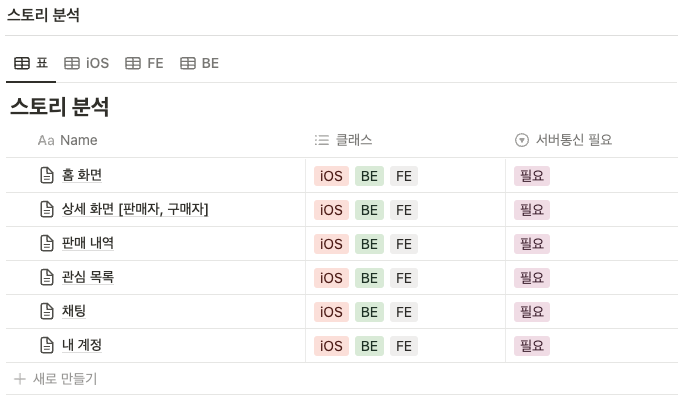Click the table icon of the iOS view
Image resolution: width=692 pixels, height=414 pixels.
[72, 63]
